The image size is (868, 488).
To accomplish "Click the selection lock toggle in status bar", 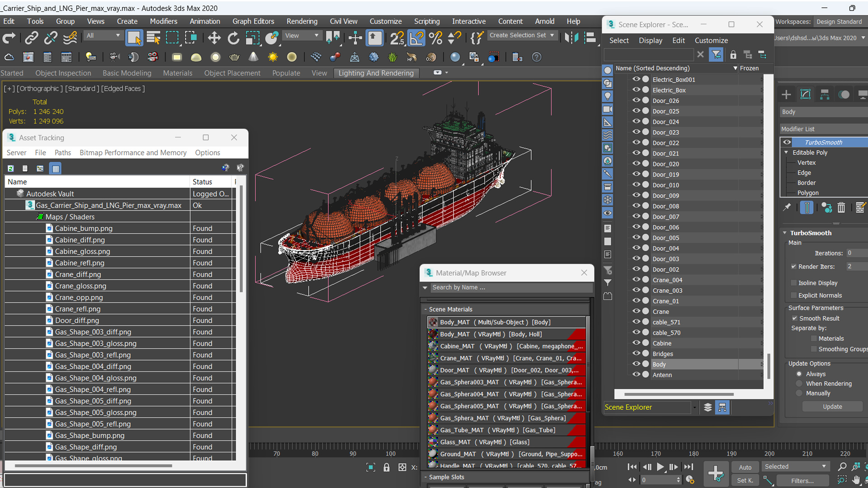I will [387, 467].
